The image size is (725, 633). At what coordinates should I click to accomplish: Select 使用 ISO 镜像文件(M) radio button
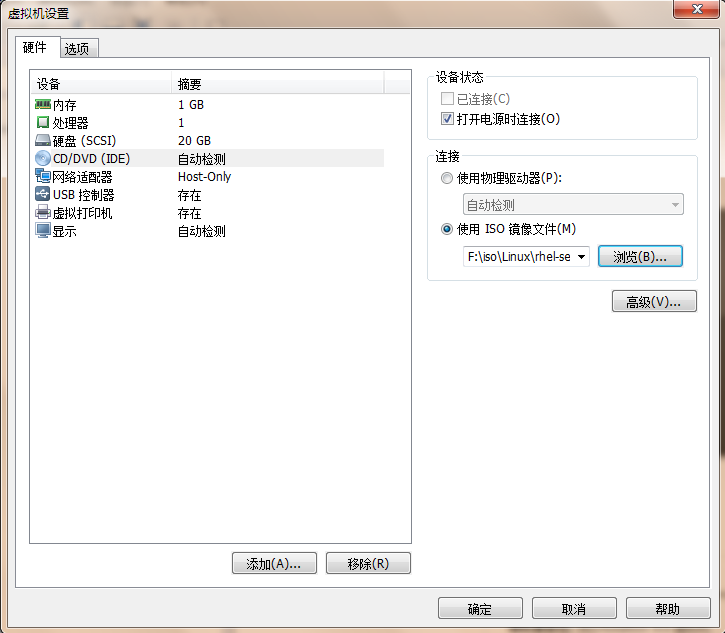(x=447, y=229)
